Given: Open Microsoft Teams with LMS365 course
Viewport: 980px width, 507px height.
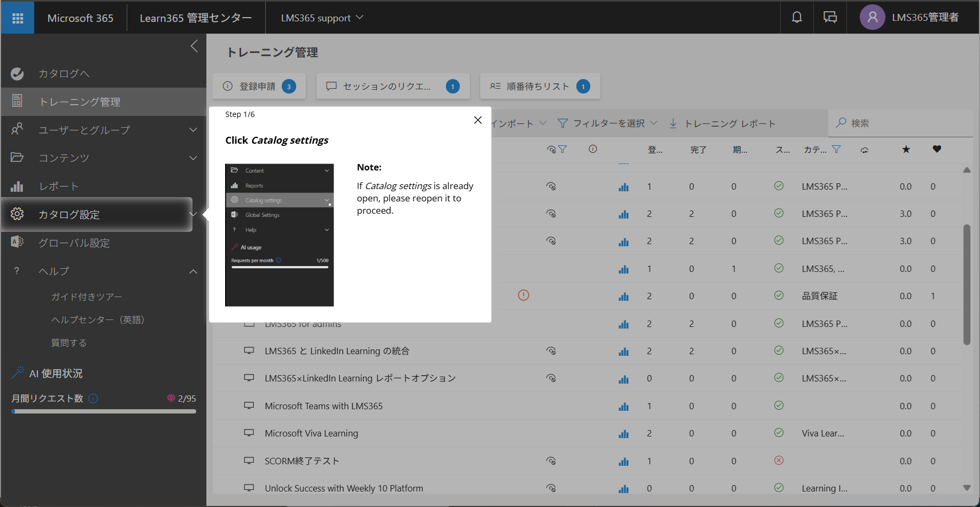Looking at the screenshot, I should [323, 406].
